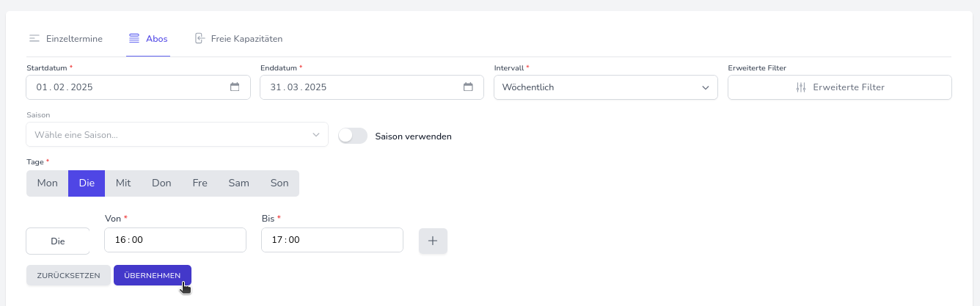
Task: Open the Intervall dropdown
Action: tap(606, 87)
